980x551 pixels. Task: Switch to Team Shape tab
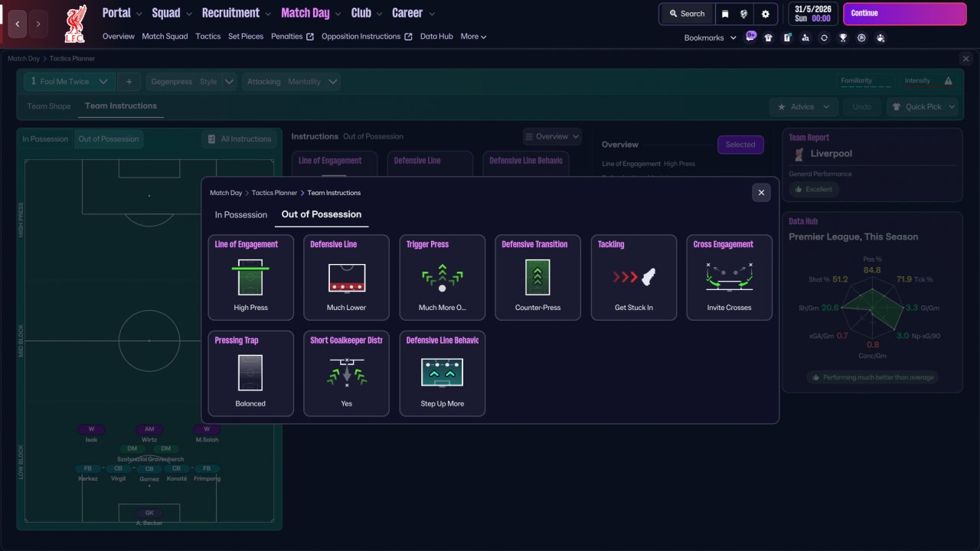click(49, 106)
